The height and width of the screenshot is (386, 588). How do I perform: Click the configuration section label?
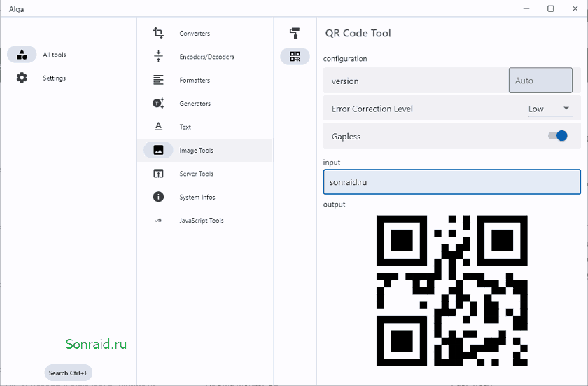point(345,59)
